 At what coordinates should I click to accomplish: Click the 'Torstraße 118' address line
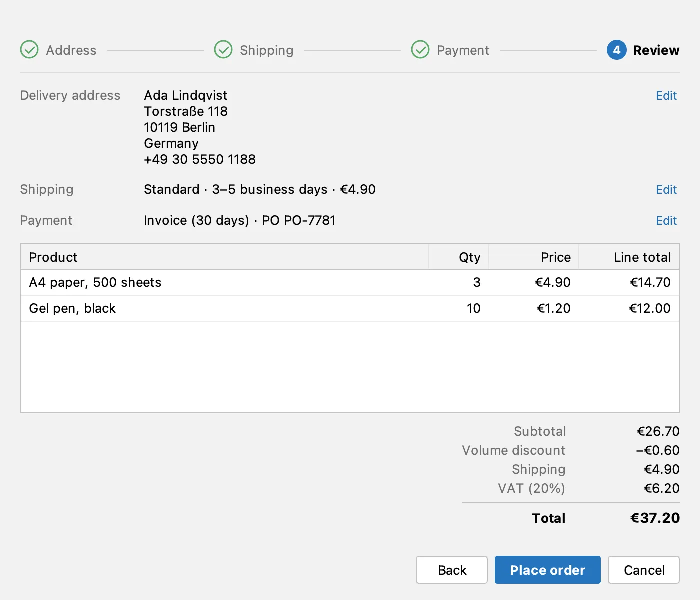click(x=185, y=111)
